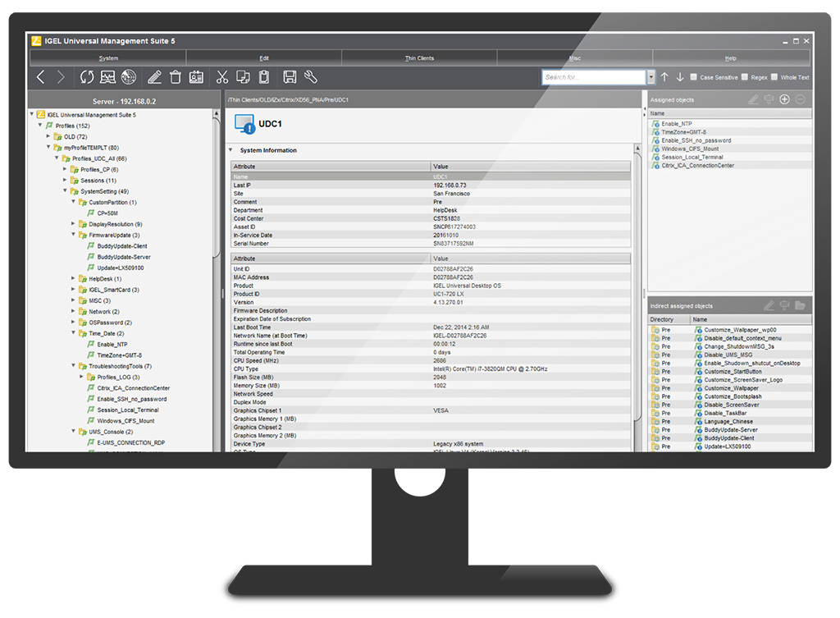The width and height of the screenshot is (840, 618).
Task: Click the wrench toolbar icon
Action: point(311,77)
